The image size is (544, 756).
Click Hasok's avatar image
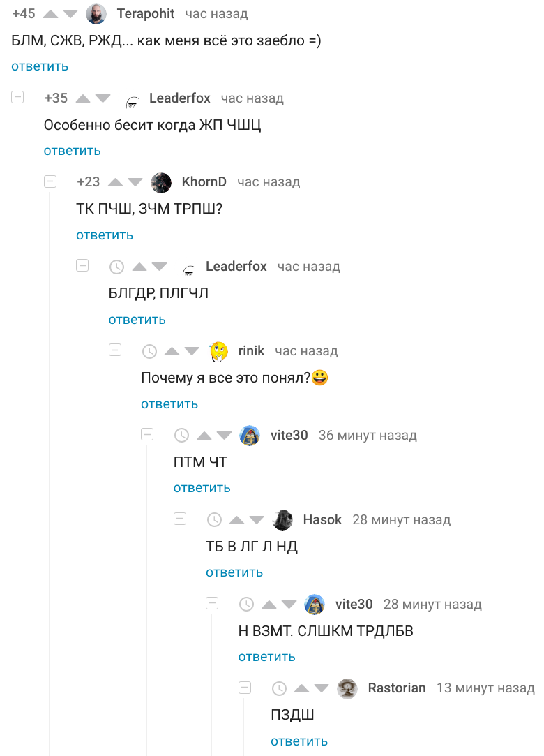point(282,520)
